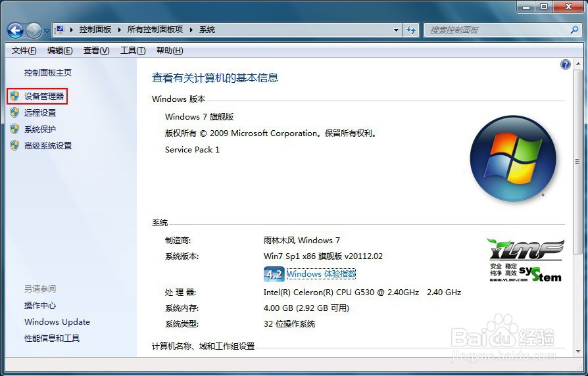This screenshot has width=588, height=376.
Task: Click the 32 位操作系统 value
Action: tap(289, 324)
